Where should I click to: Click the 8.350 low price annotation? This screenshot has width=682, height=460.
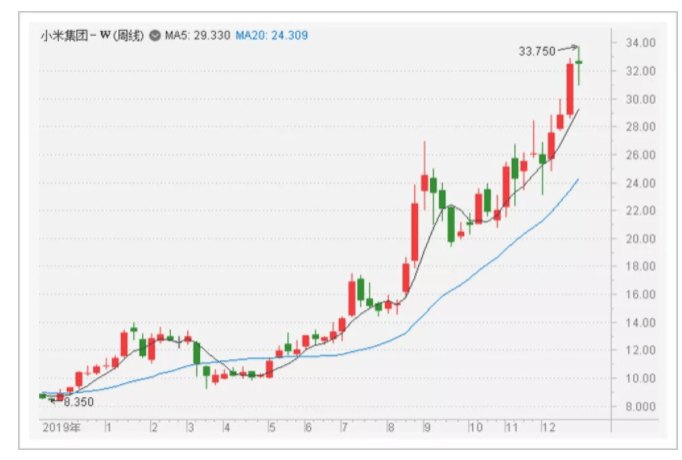76,401
